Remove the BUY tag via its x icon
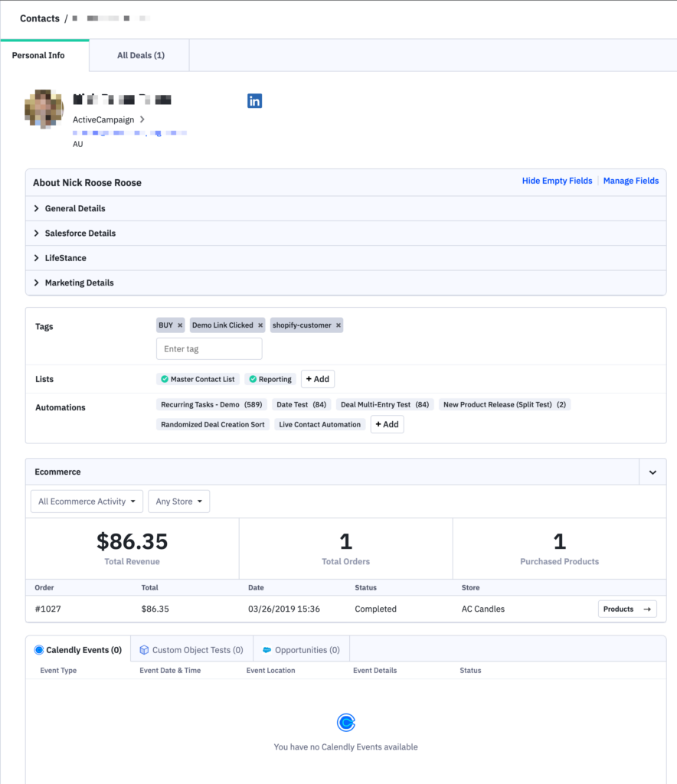Viewport: 677px width, 784px height. pos(180,325)
